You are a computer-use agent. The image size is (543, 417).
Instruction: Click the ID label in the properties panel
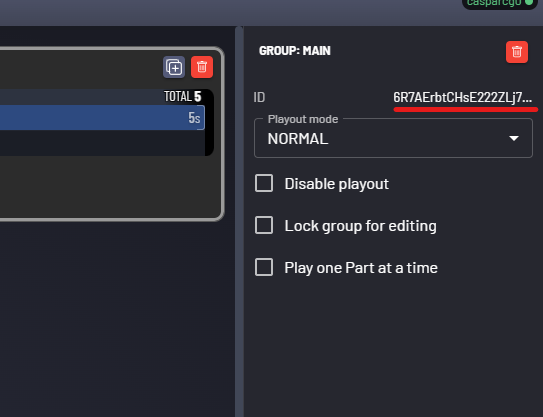259,98
